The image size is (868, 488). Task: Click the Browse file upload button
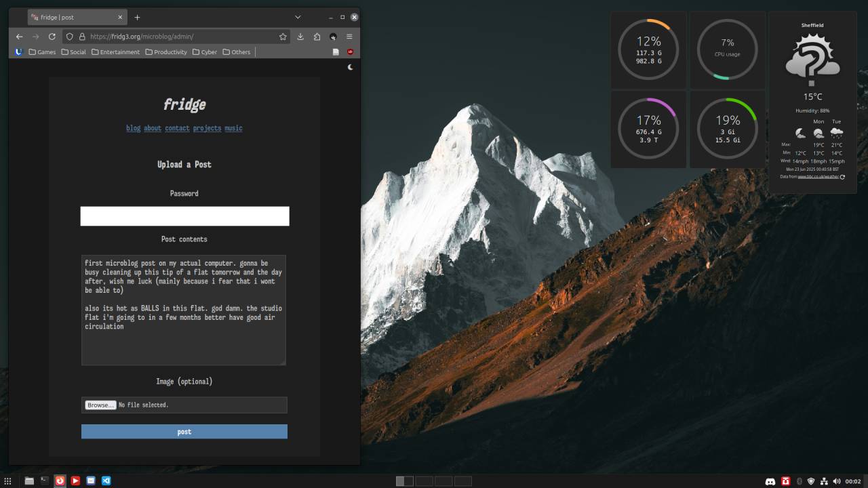(x=100, y=405)
